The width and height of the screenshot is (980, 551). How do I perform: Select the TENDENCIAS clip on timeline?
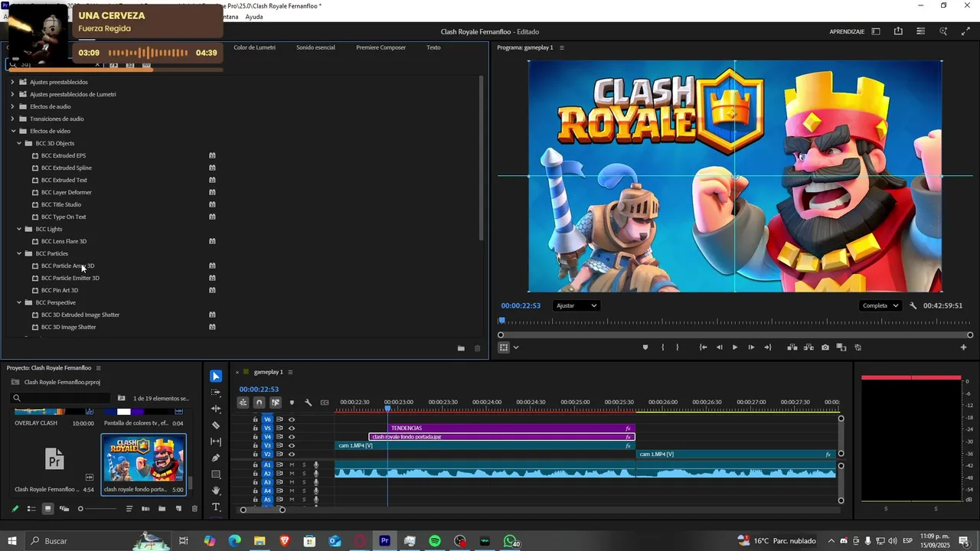pos(511,428)
